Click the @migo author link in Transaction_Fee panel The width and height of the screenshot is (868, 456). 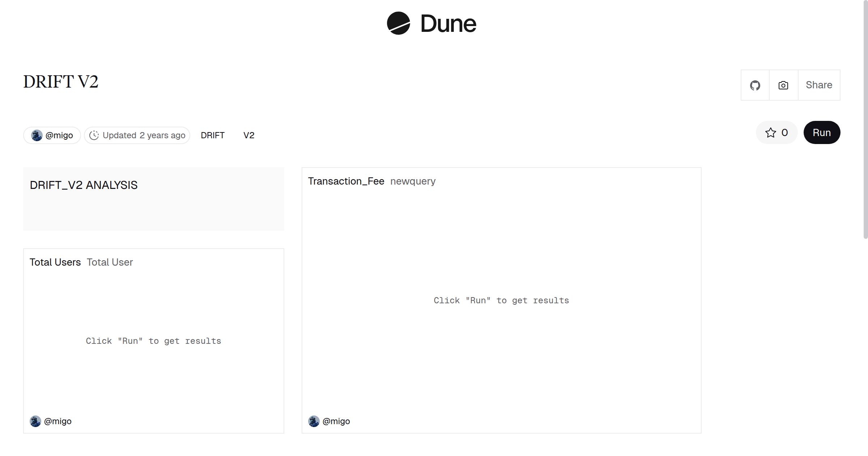336,421
